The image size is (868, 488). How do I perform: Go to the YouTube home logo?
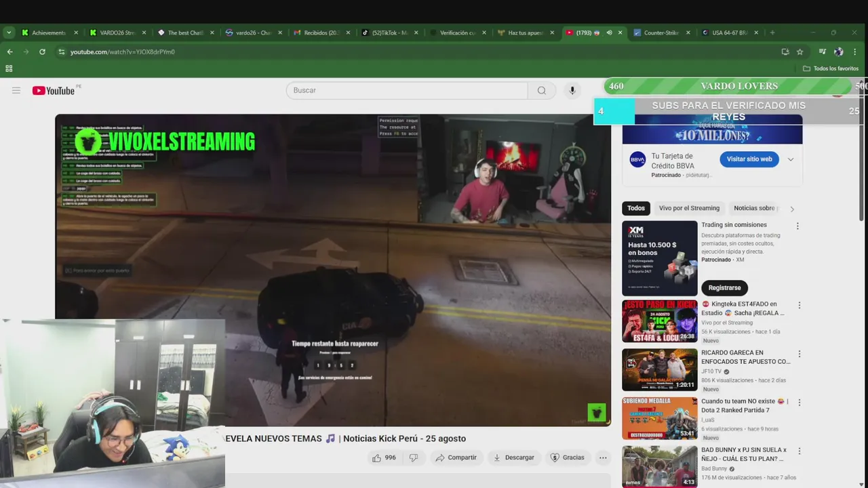tap(54, 90)
